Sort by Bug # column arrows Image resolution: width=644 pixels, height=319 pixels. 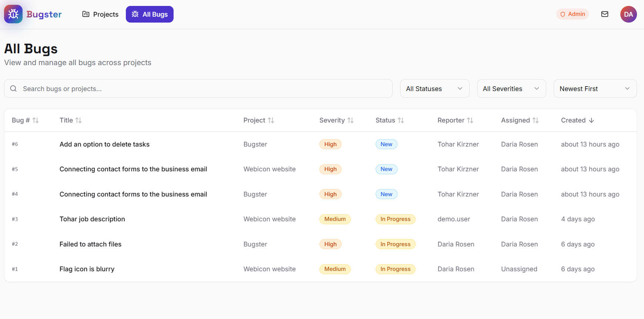36,120
